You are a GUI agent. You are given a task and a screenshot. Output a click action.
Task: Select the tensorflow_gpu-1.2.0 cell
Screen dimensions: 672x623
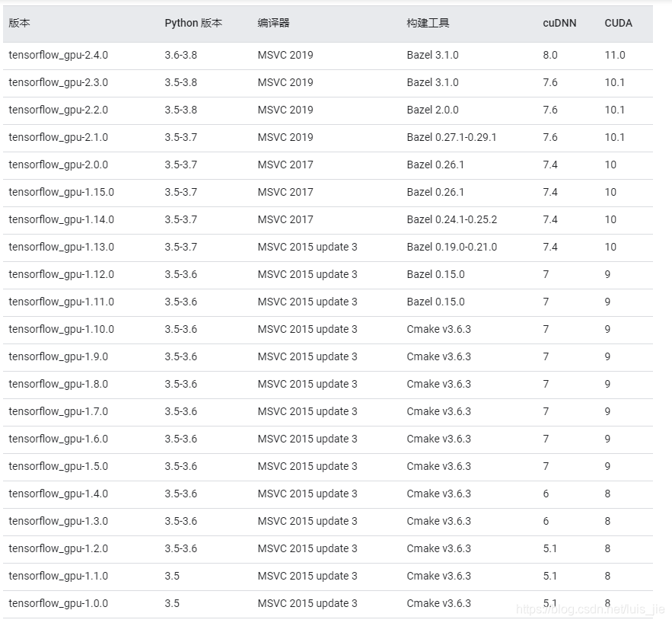[x=59, y=549]
